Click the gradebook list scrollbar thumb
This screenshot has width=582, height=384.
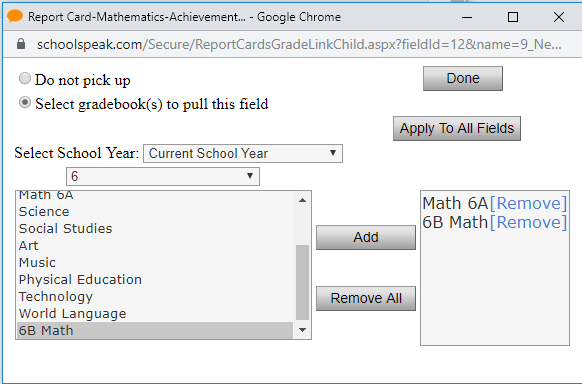pyautogui.click(x=303, y=282)
